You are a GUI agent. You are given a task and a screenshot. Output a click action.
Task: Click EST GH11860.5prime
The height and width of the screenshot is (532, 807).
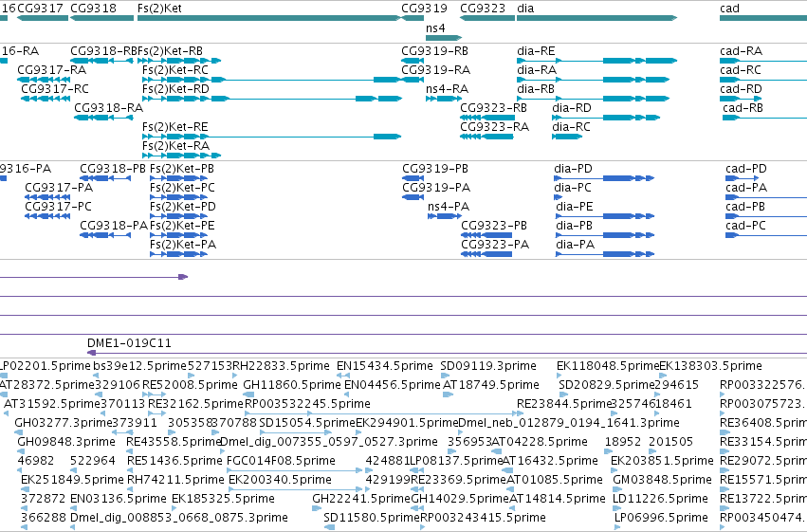292,385
